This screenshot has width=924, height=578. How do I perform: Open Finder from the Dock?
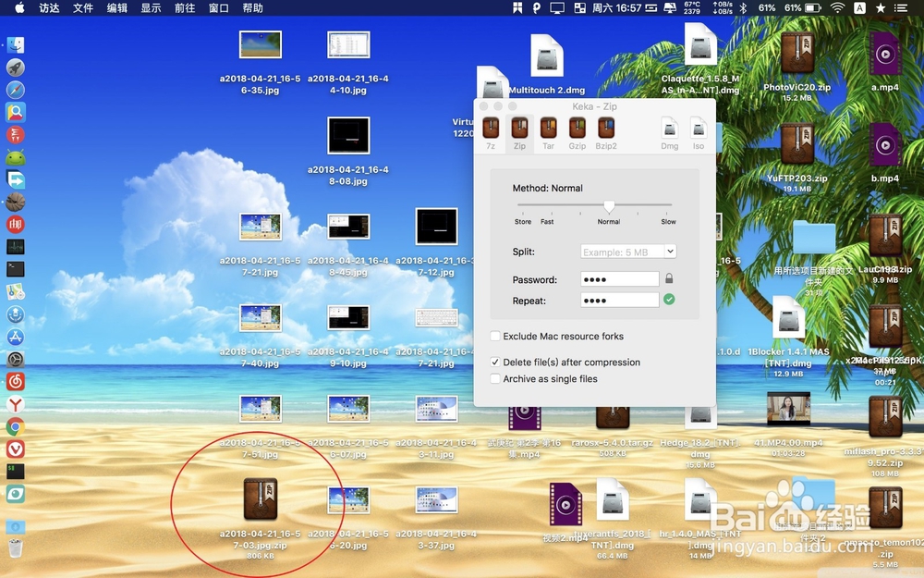(x=16, y=44)
